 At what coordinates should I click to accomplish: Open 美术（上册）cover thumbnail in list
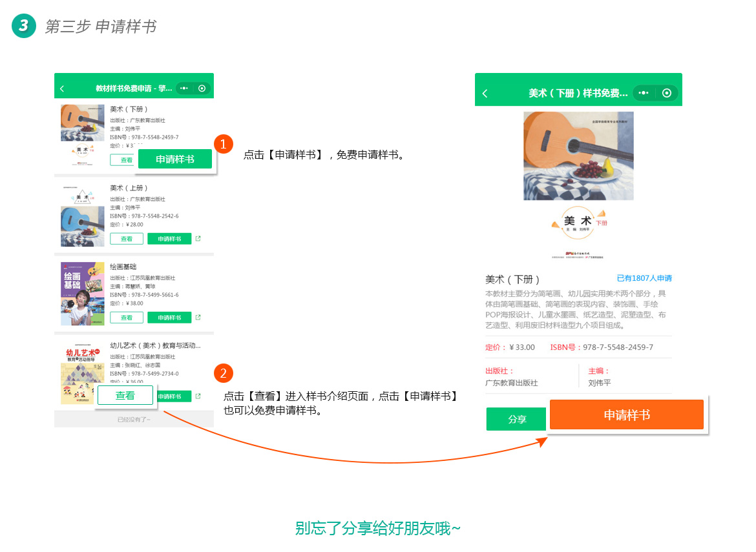[x=83, y=215]
